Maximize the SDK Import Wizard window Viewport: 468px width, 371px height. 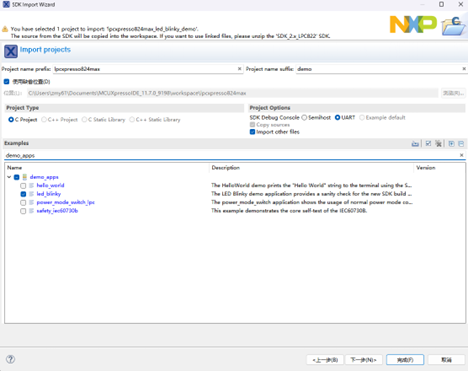coord(441,4)
